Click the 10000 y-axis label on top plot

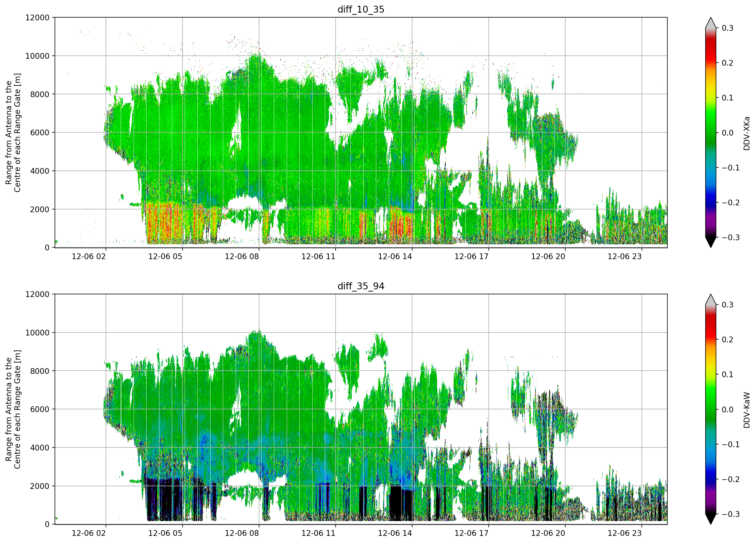click(x=37, y=56)
